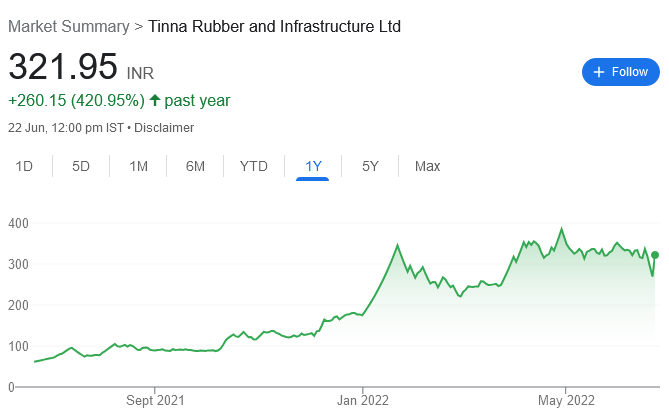Click the Sept 2021 axis label
Image resolution: width=669 pixels, height=414 pixels.
[157, 400]
